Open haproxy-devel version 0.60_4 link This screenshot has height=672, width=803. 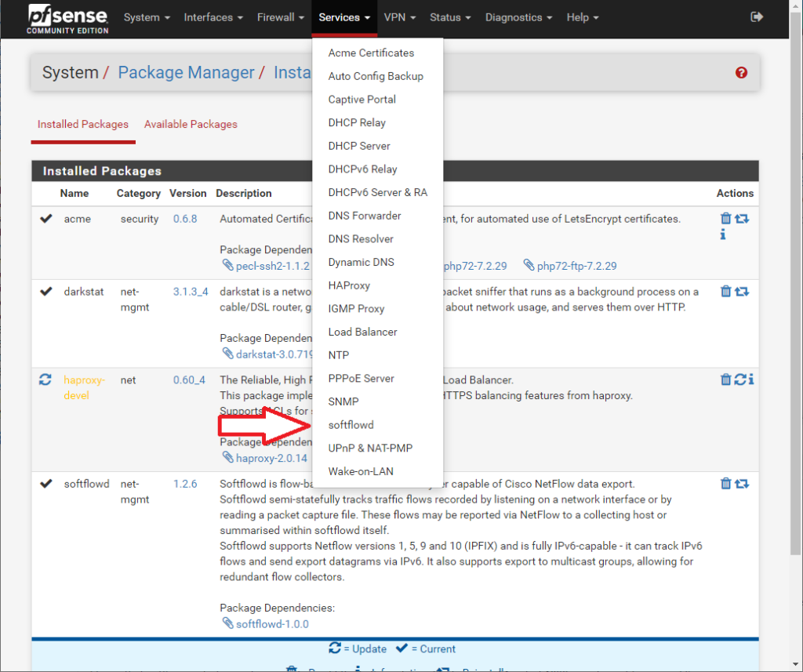189,380
